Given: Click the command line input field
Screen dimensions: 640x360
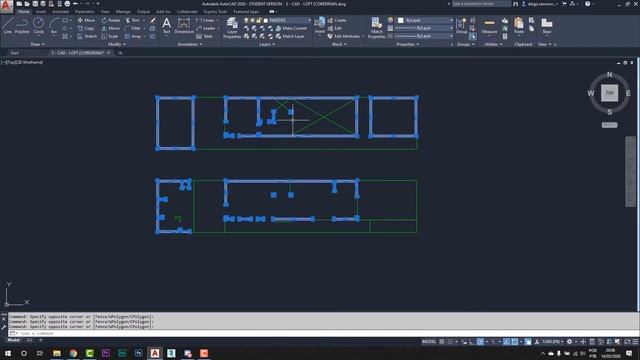Looking at the screenshot, I should (x=322, y=333).
